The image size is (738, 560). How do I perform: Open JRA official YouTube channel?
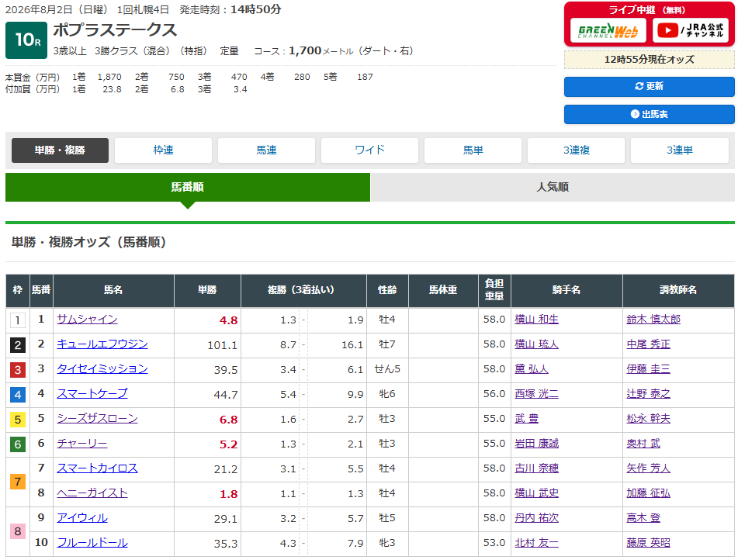(x=691, y=30)
